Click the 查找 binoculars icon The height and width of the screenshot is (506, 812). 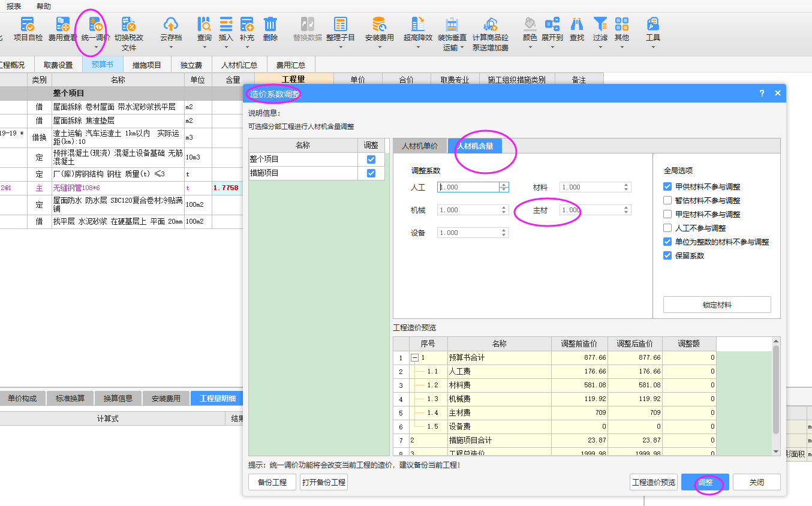(x=577, y=24)
